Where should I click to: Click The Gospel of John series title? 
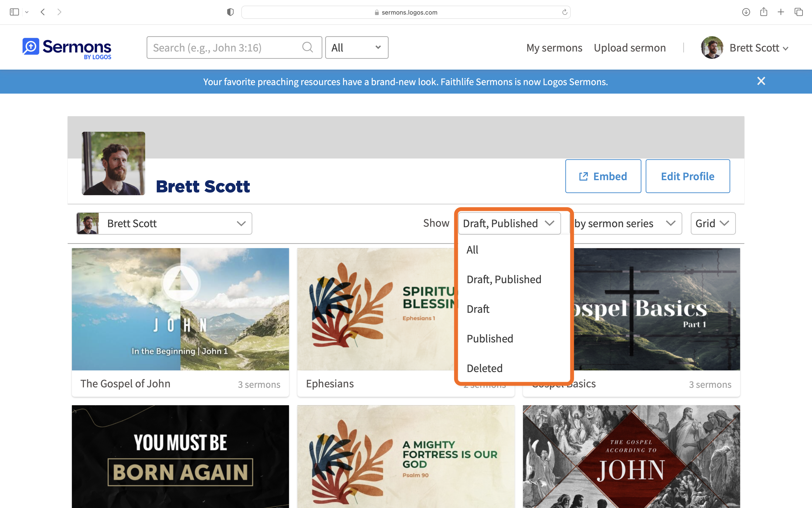[125, 384]
